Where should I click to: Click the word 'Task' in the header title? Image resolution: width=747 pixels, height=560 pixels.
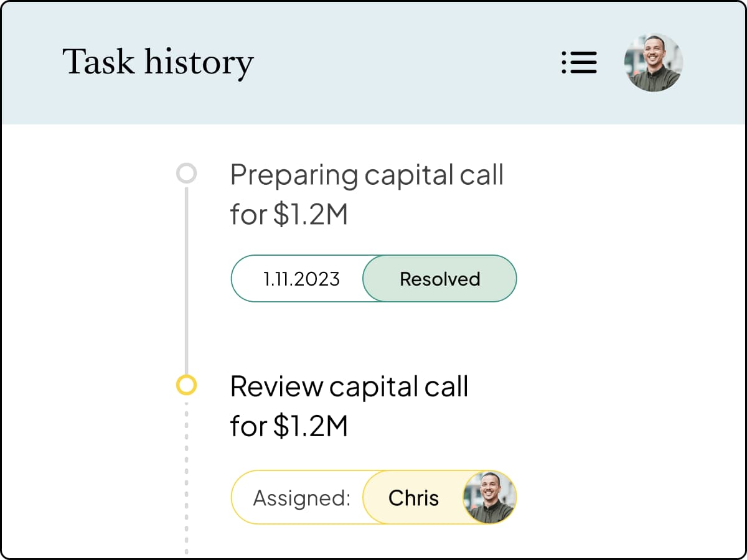98,62
